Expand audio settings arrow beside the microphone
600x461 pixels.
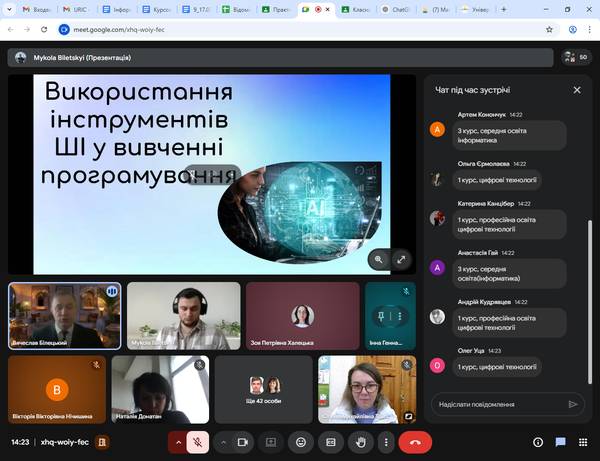pyautogui.click(x=178, y=441)
